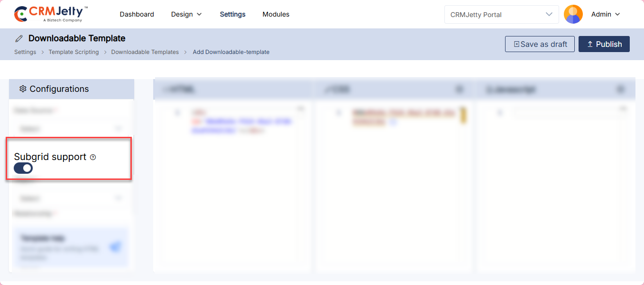Open the Template Scripting breadcrumb link
Image resolution: width=644 pixels, height=285 pixels.
click(74, 52)
